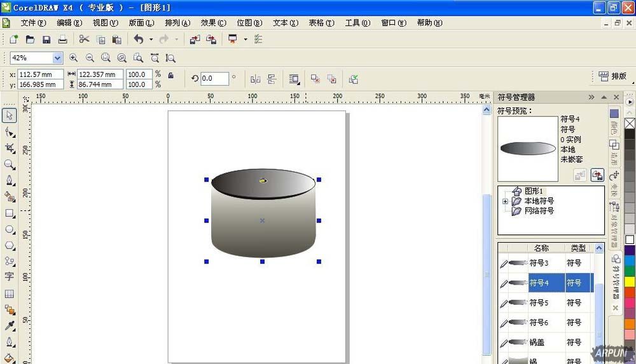Click the 排版 button

(612, 76)
